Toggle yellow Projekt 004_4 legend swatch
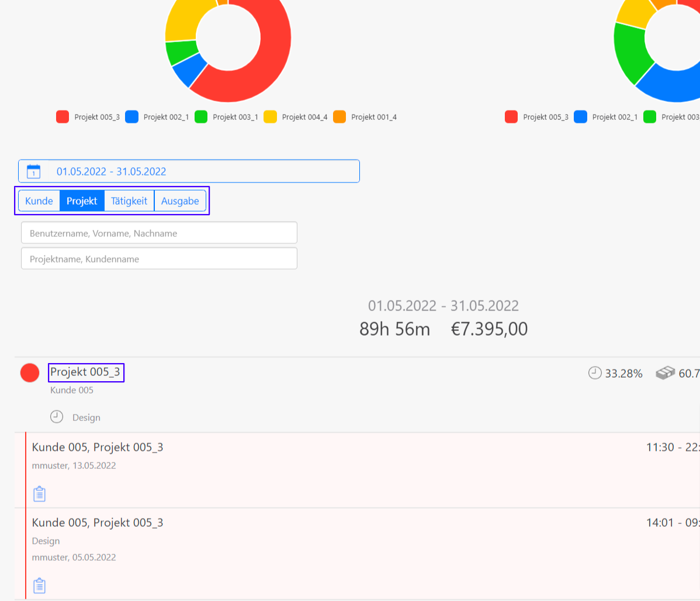Screen dimensions: 700x601 coord(270,117)
